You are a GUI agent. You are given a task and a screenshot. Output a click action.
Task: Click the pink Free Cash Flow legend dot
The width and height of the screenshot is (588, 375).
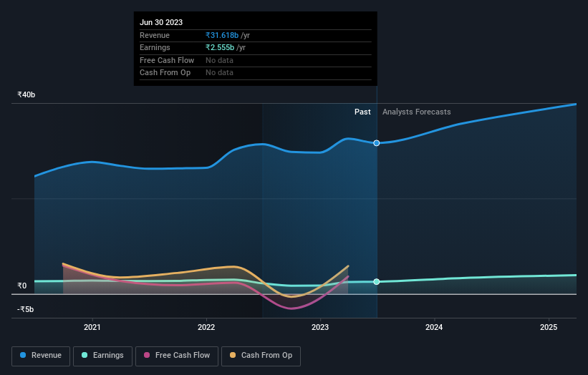pyautogui.click(x=147, y=355)
